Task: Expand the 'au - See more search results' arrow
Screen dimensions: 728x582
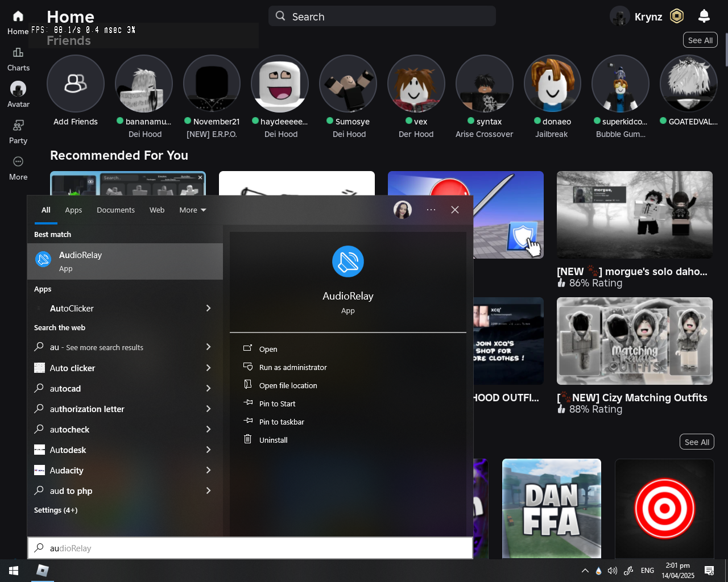Action: (208, 347)
